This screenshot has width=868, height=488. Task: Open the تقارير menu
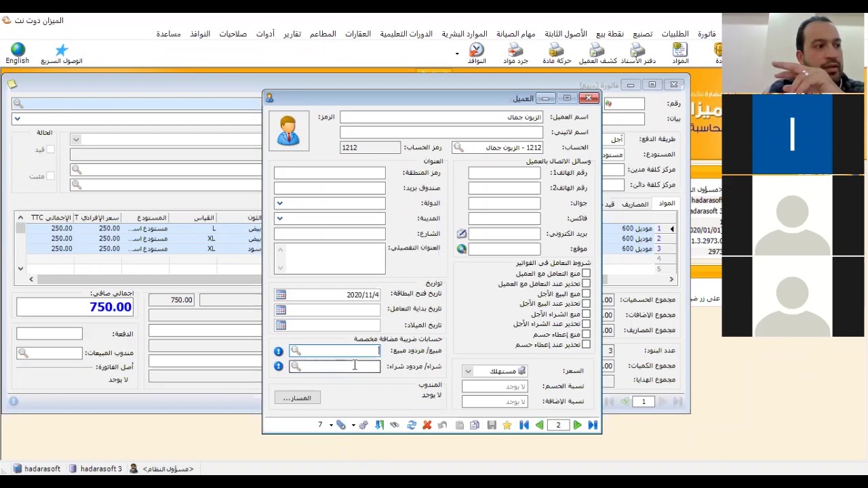[292, 34]
